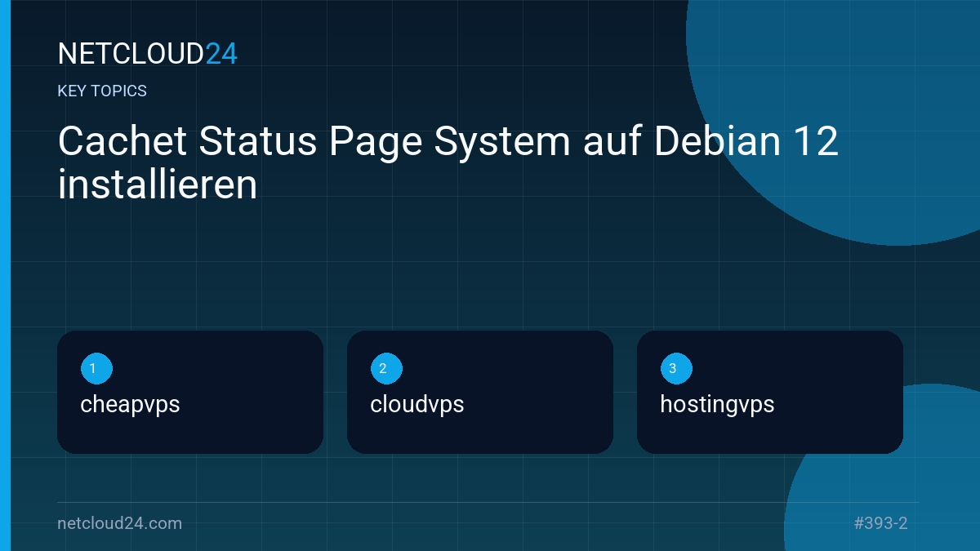980x551 pixels.
Task: Click the cheapvps topic text
Action: click(x=130, y=405)
